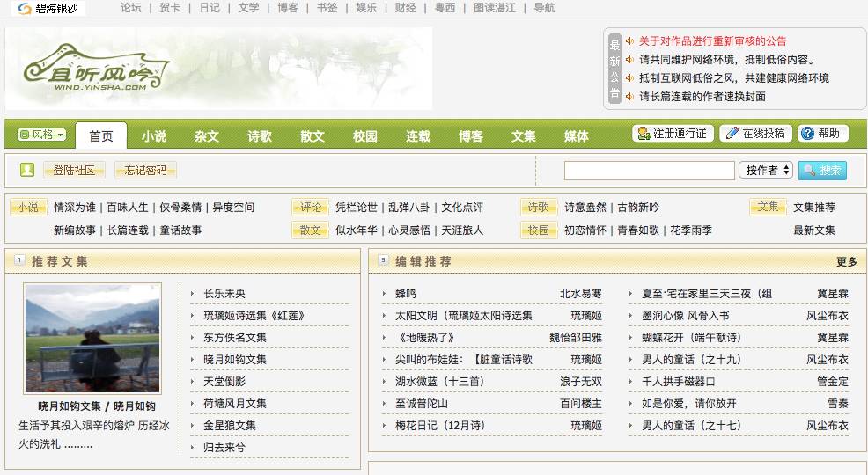Open the 诗意盎然 category link
This screenshot has width=868, height=475.
click(585, 208)
